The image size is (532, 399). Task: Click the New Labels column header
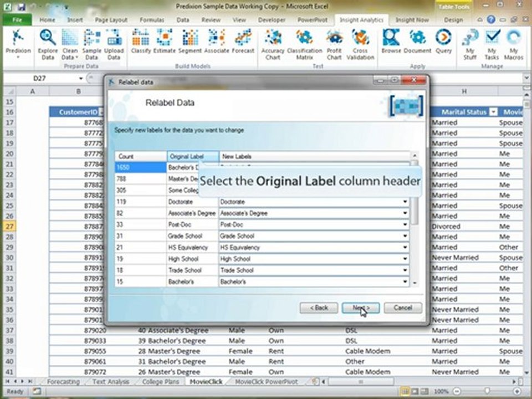(x=315, y=156)
